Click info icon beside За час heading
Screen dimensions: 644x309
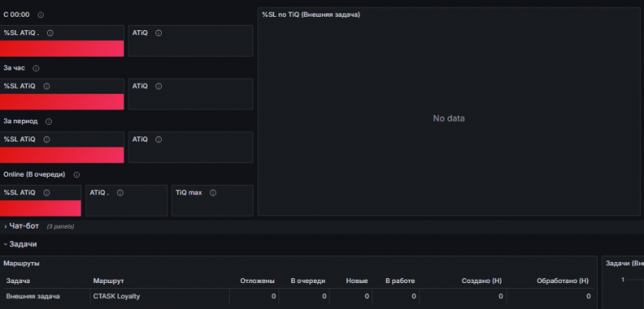click(x=36, y=68)
